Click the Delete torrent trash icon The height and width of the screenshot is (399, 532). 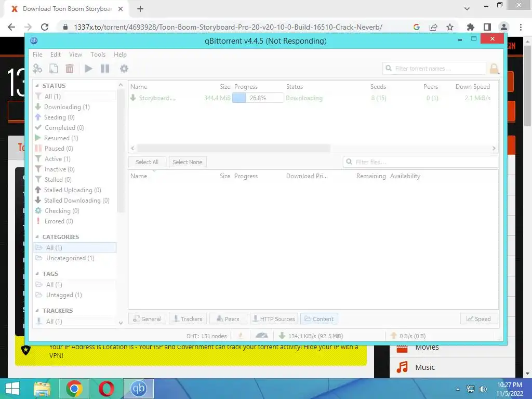pos(70,69)
